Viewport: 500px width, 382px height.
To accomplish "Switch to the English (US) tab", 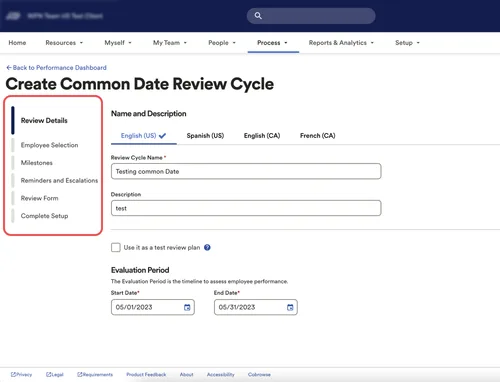I will click(x=143, y=136).
